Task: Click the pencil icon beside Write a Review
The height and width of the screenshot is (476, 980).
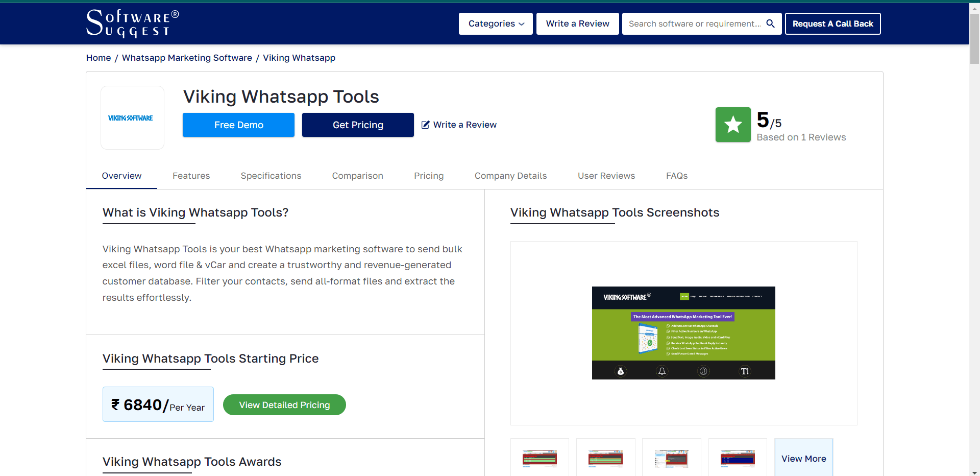Action: [426, 125]
